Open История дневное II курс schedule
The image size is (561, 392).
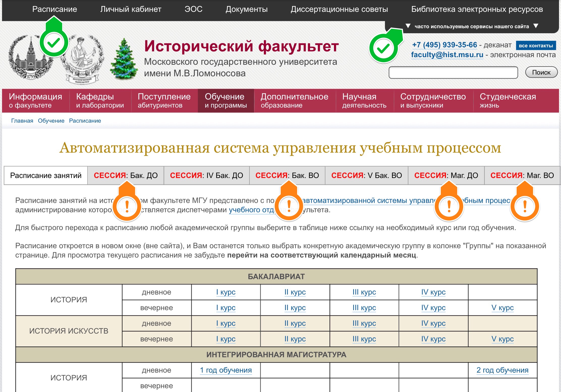295,292
